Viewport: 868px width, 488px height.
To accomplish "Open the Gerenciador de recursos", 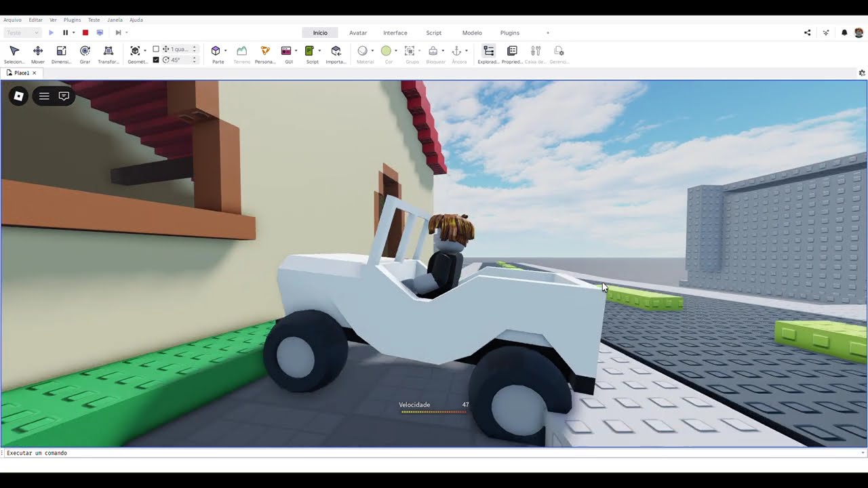I will pyautogui.click(x=559, y=54).
